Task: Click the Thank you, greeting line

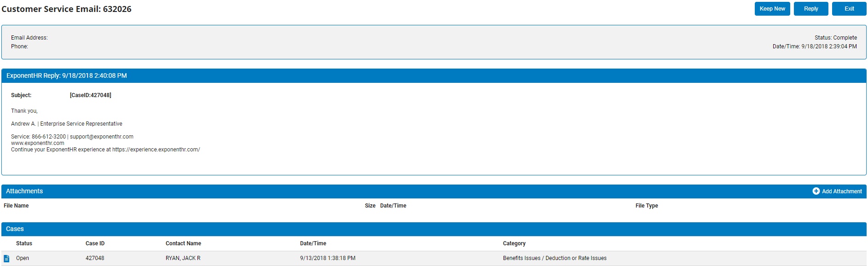Action: [24, 111]
